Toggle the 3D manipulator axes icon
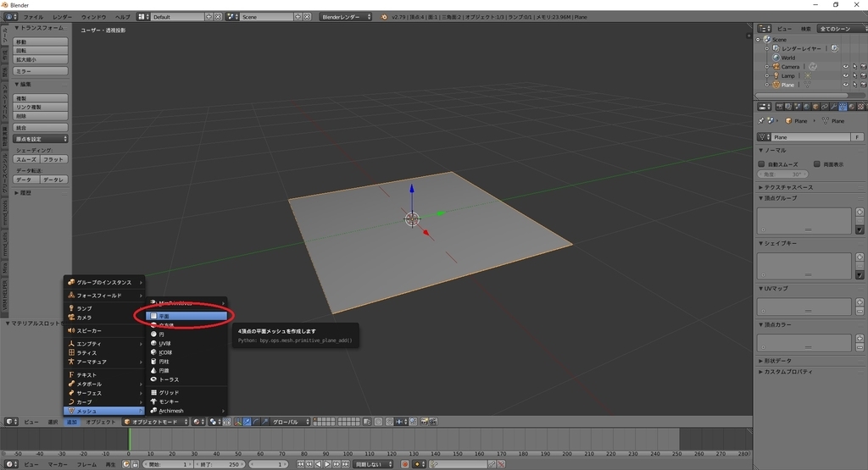The width and height of the screenshot is (868, 470). [x=238, y=422]
